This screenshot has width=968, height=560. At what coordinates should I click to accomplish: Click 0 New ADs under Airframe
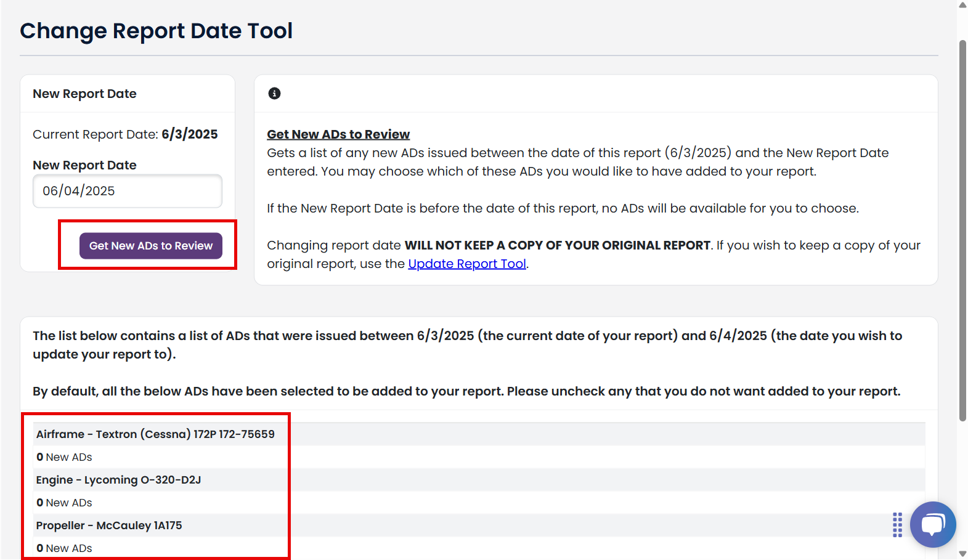(64, 457)
